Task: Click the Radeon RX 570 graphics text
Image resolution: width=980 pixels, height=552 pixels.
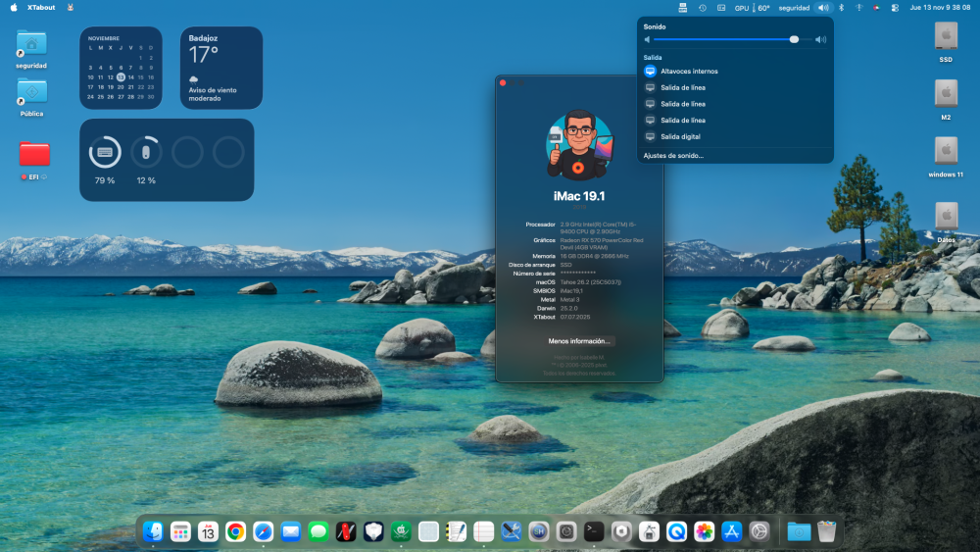Action: (x=602, y=244)
